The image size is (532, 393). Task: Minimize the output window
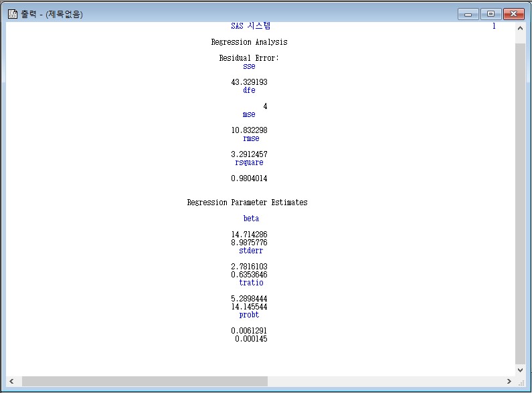click(468, 14)
